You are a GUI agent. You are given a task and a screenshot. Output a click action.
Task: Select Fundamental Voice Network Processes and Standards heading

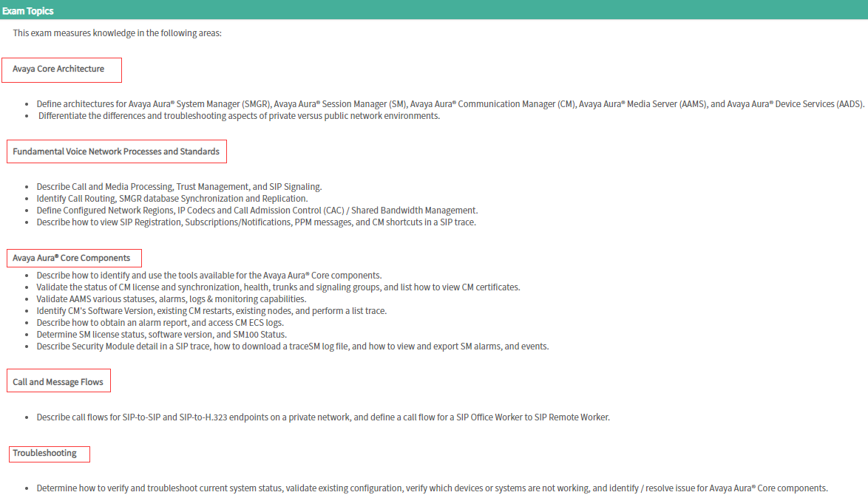[115, 151]
